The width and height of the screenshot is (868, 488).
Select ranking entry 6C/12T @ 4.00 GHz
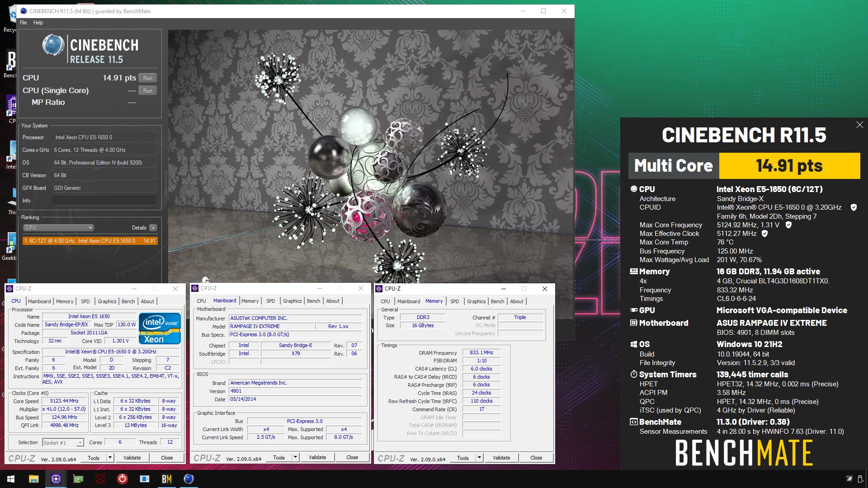tap(90, 241)
